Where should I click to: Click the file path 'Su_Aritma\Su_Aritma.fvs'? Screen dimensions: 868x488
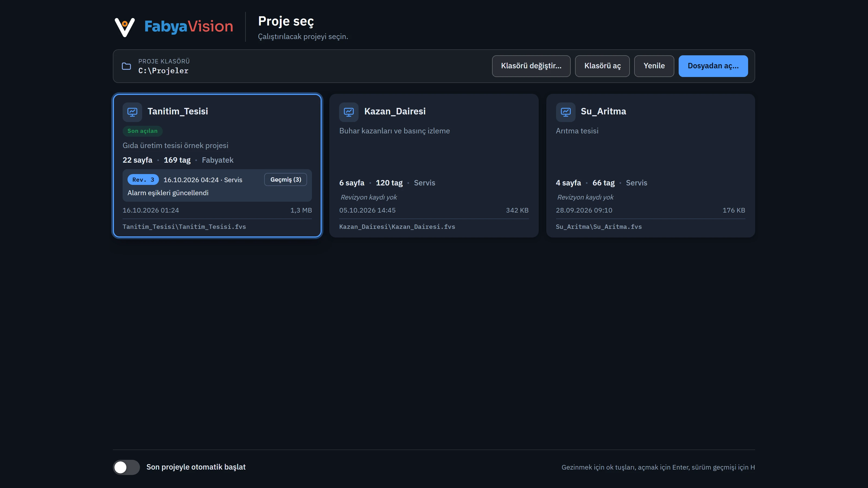tap(599, 227)
